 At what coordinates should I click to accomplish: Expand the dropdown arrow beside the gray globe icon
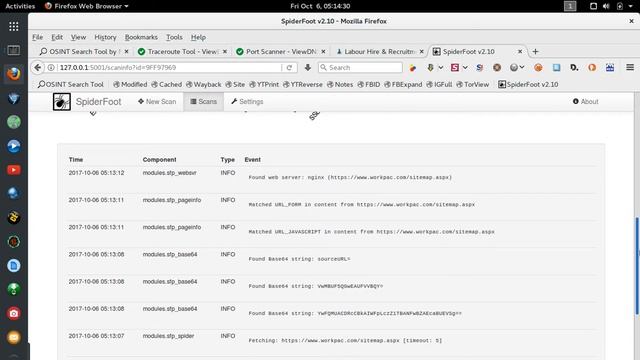(522, 67)
